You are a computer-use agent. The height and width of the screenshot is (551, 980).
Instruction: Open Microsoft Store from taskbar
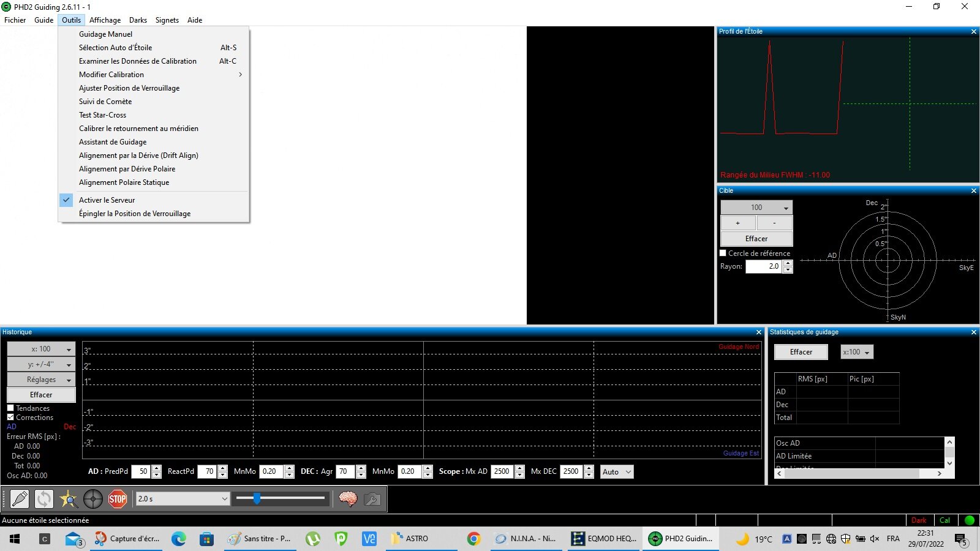(206, 539)
